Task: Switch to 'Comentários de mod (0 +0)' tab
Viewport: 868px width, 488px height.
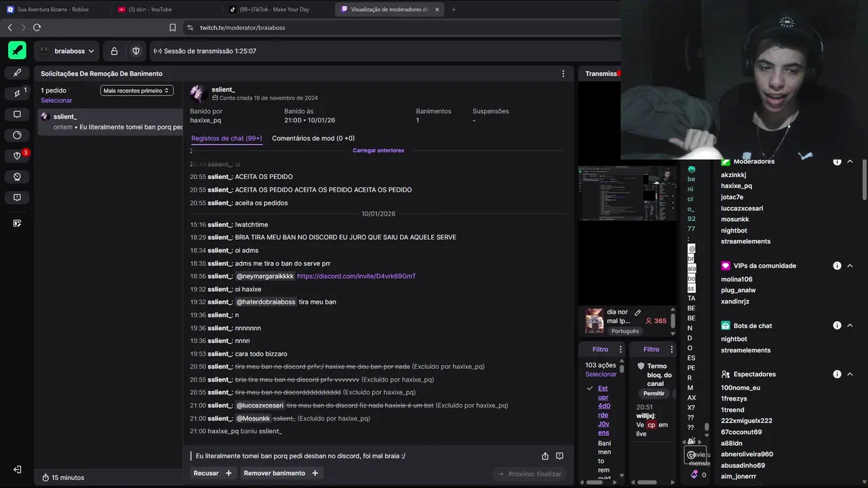Action: click(x=313, y=138)
